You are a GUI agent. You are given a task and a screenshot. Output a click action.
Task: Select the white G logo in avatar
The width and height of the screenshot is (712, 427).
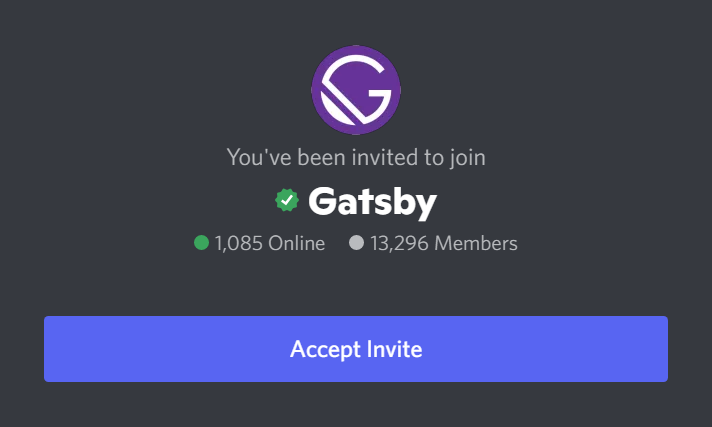coord(356,90)
